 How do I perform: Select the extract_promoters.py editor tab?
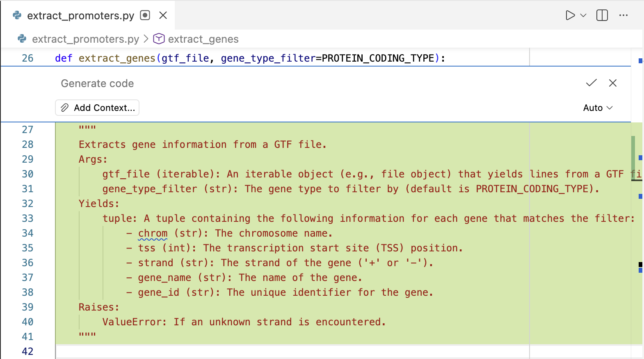coord(80,16)
